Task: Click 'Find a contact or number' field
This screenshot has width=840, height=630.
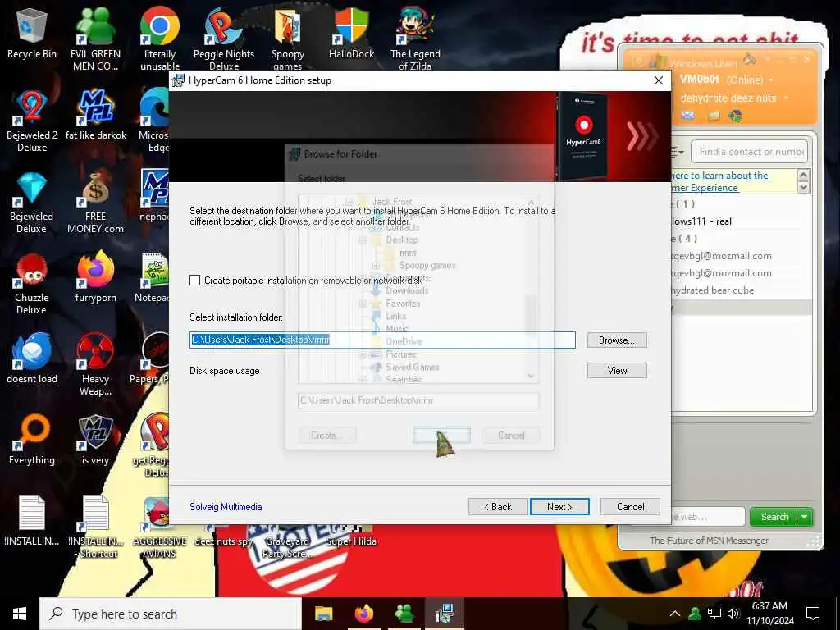Action: pos(750,152)
